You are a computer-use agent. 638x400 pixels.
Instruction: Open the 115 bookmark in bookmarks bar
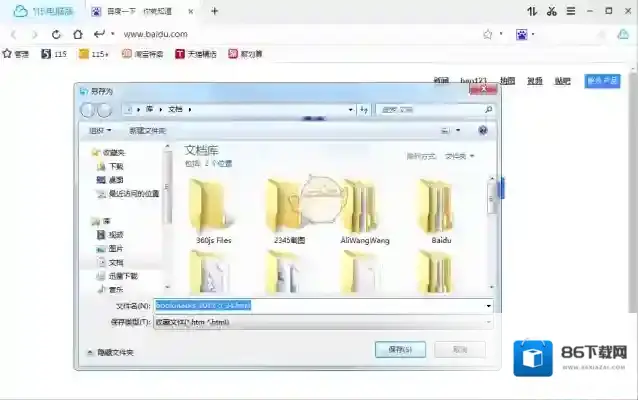pos(54,54)
